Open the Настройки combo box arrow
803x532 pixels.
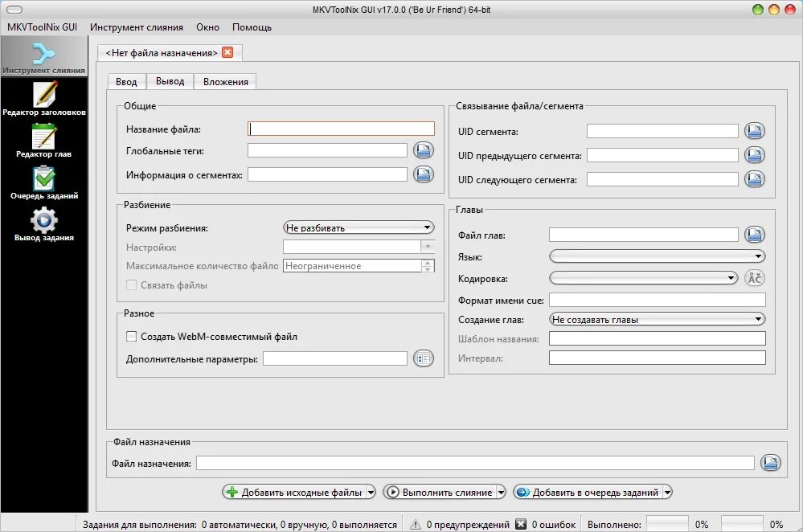428,247
